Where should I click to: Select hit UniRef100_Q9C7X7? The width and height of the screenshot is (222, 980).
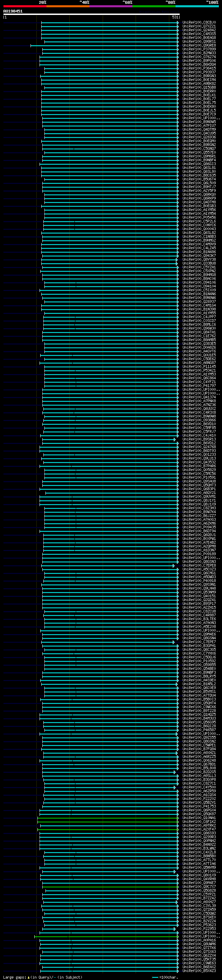coord(199,887)
